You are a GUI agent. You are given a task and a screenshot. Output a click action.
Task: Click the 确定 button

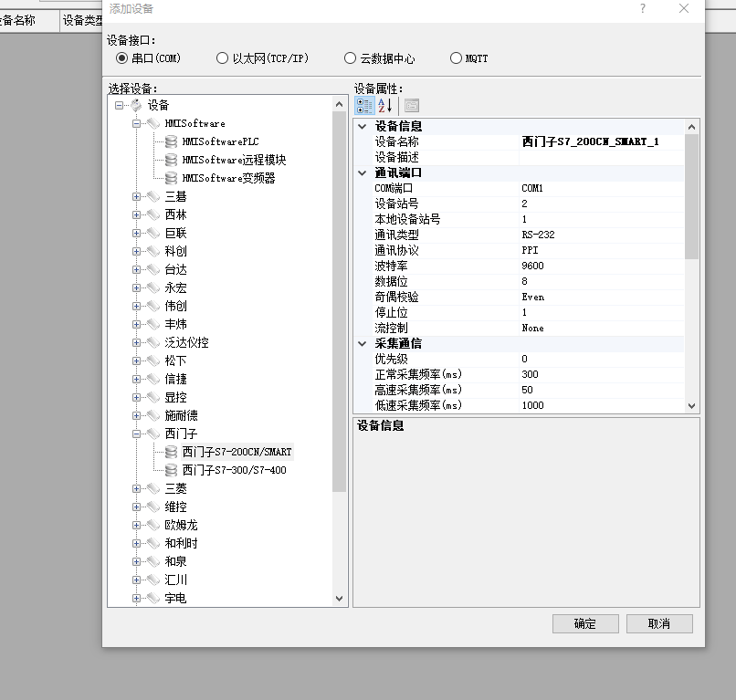(x=585, y=623)
